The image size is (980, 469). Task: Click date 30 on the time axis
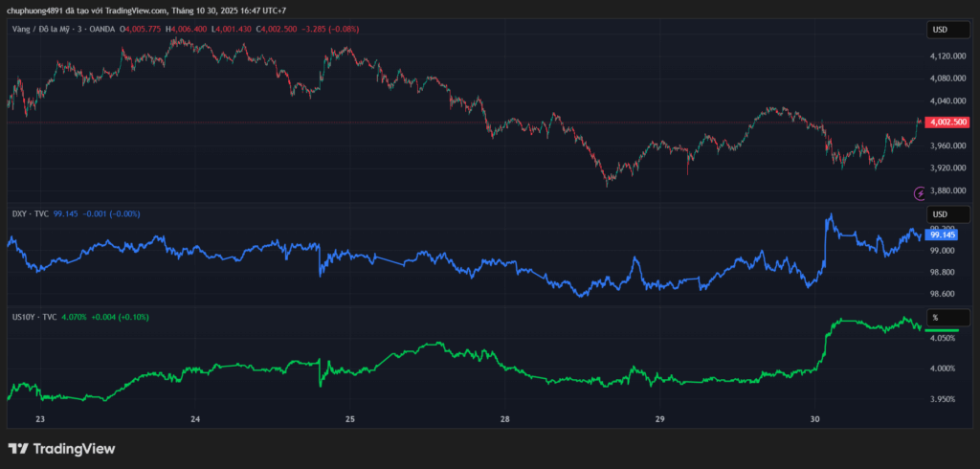(x=814, y=419)
